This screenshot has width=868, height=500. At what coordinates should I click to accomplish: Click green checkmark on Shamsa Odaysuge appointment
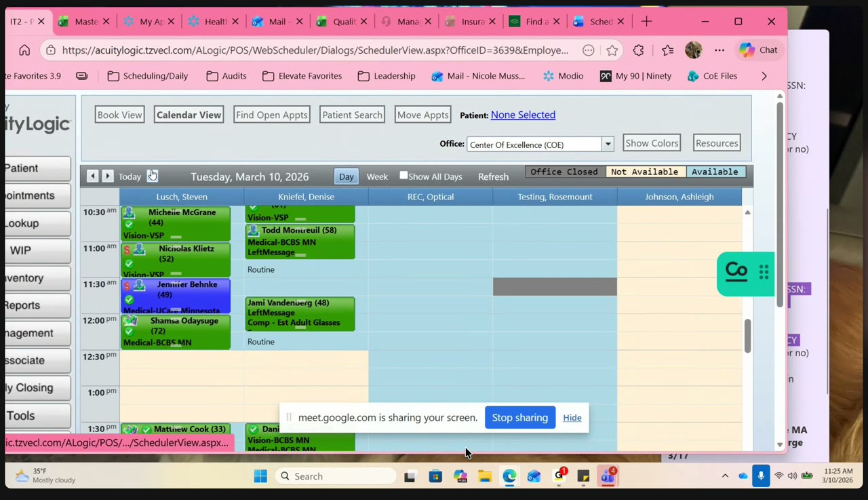[x=129, y=332]
